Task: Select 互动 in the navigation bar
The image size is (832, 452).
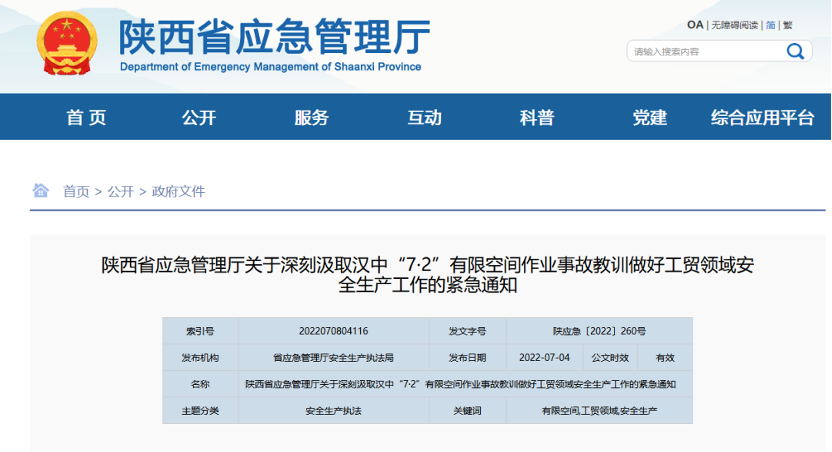Action: (424, 117)
